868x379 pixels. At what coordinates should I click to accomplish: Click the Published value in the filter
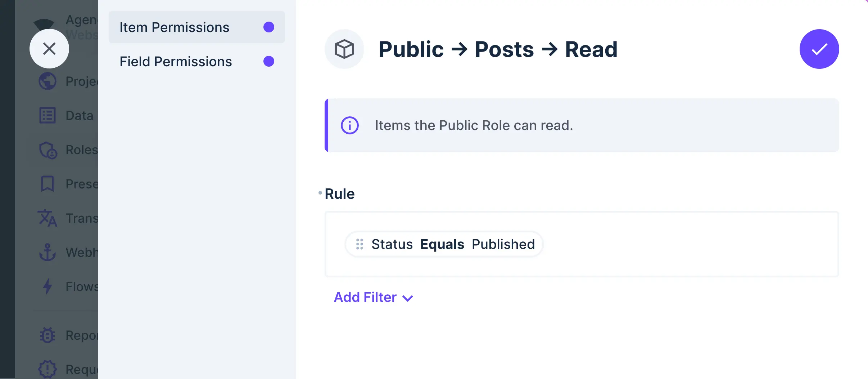click(x=503, y=244)
